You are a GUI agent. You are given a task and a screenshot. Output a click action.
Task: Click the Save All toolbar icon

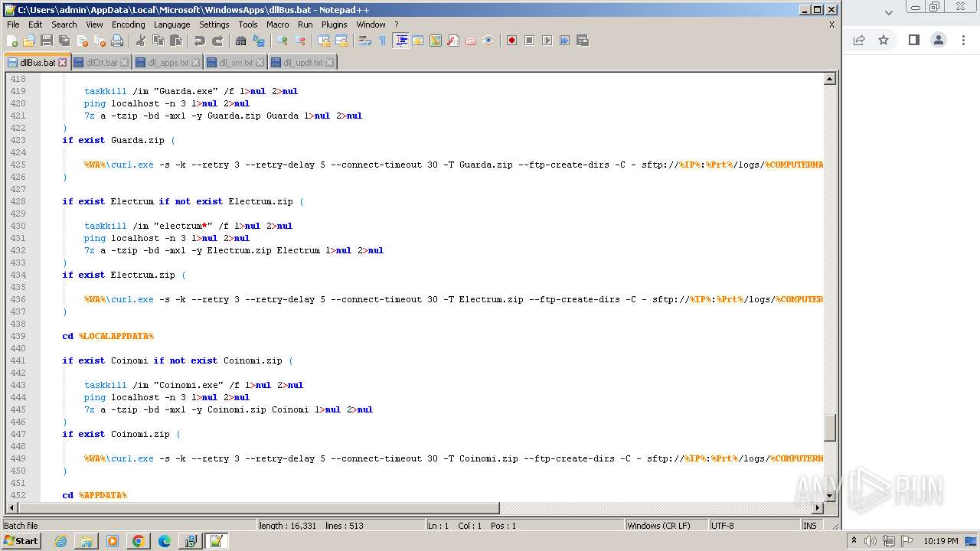click(x=64, y=41)
